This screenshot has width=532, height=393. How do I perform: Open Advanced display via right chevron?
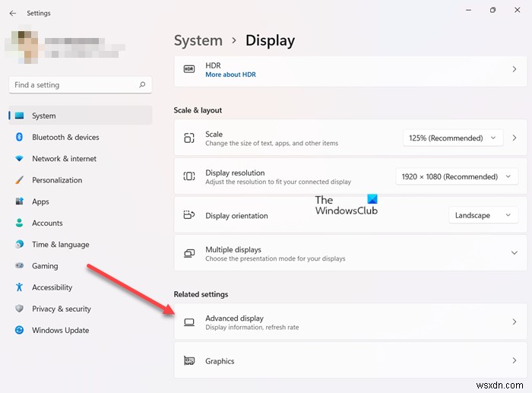click(x=515, y=322)
